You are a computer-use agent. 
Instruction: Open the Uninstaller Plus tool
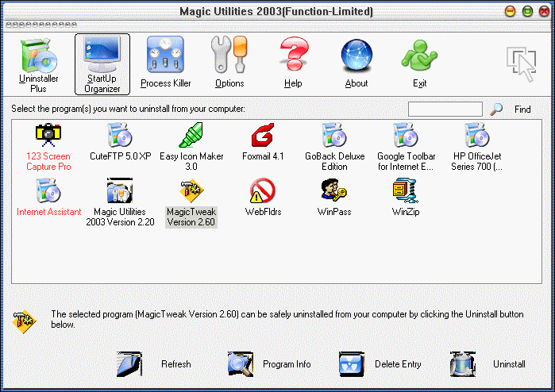(39, 65)
